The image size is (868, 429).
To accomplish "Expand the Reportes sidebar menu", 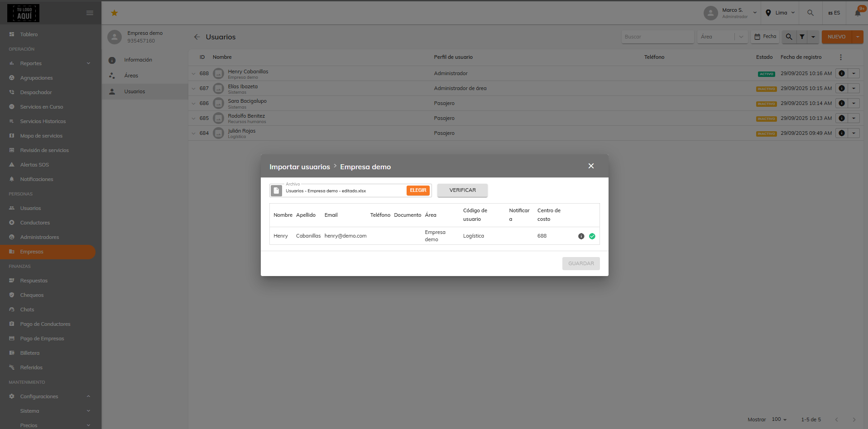I will coord(50,63).
